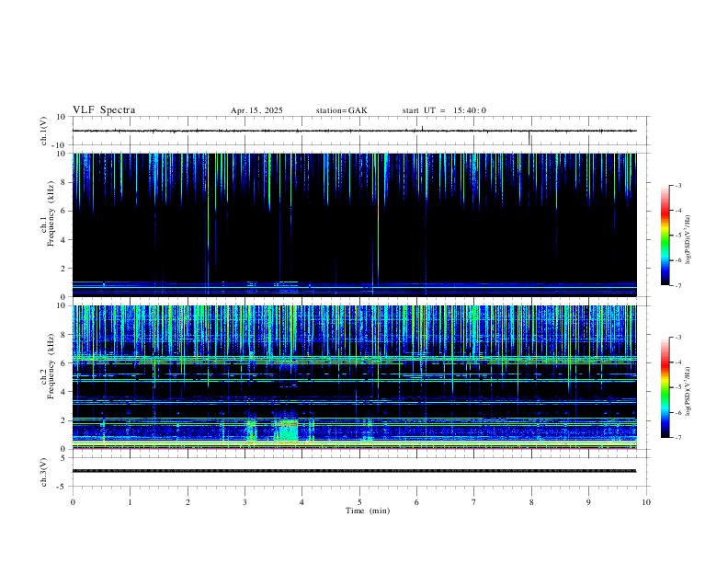Click the "station=GAK" header label

(341, 110)
